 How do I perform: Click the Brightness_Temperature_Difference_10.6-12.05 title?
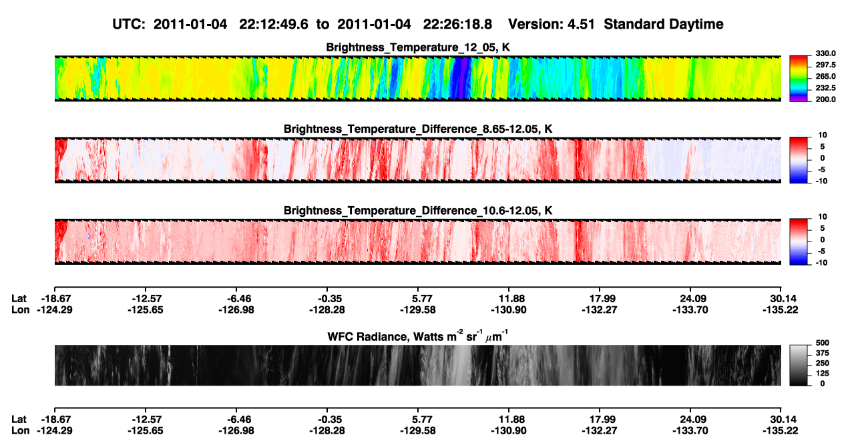[418, 211]
